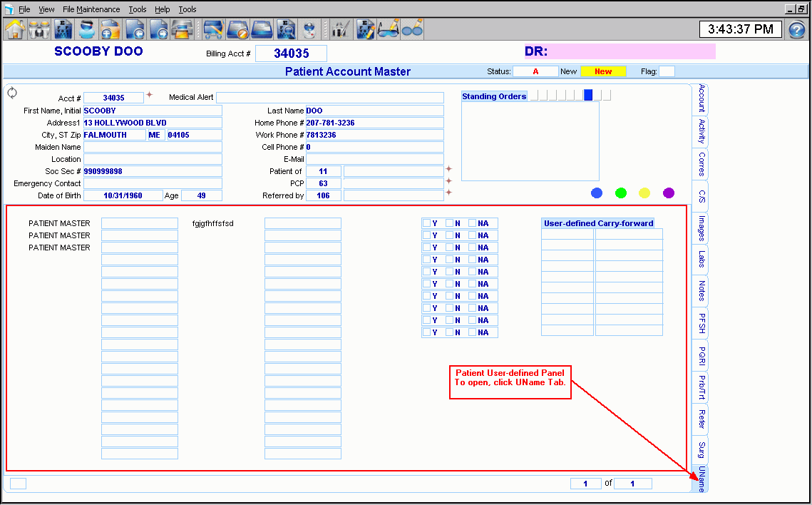Open lookup star beside Patient of field
812x505 pixels.
click(x=448, y=170)
